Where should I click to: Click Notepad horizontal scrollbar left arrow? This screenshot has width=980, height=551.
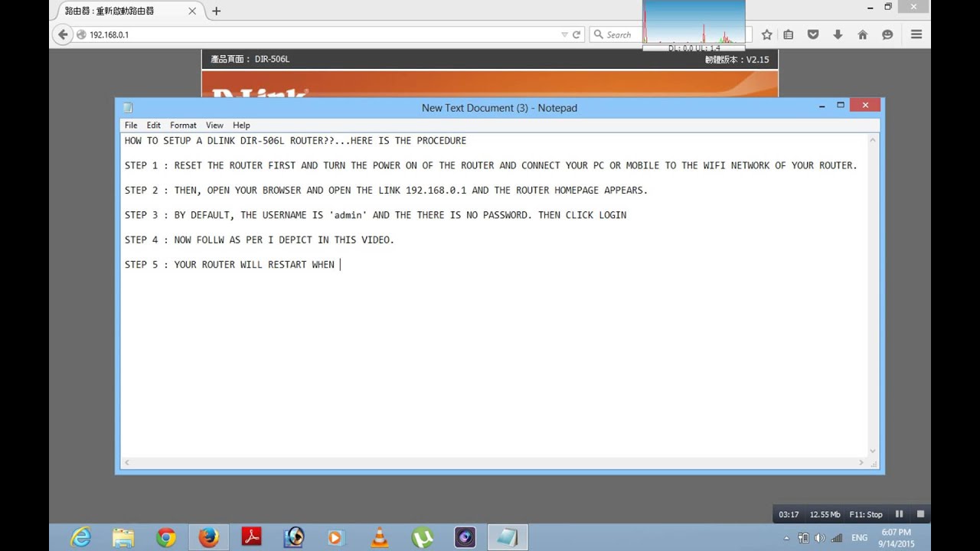pyautogui.click(x=127, y=462)
